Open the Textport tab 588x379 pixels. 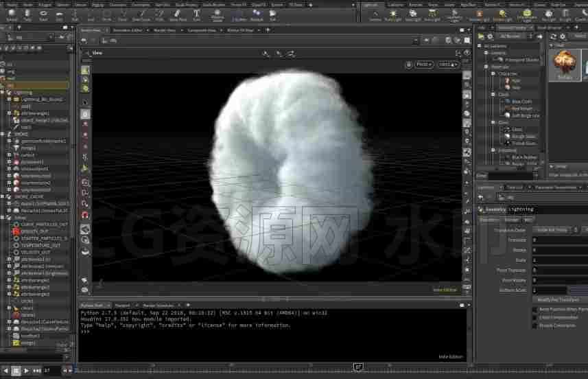click(x=122, y=306)
